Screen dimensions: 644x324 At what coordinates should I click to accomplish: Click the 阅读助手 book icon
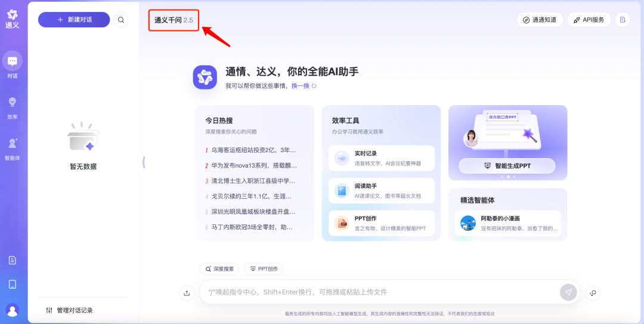pyautogui.click(x=342, y=191)
